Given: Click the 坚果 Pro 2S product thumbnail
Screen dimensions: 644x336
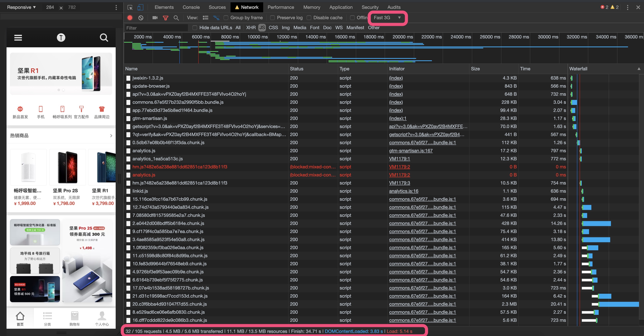Looking at the screenshot, I should click(67, 167).
